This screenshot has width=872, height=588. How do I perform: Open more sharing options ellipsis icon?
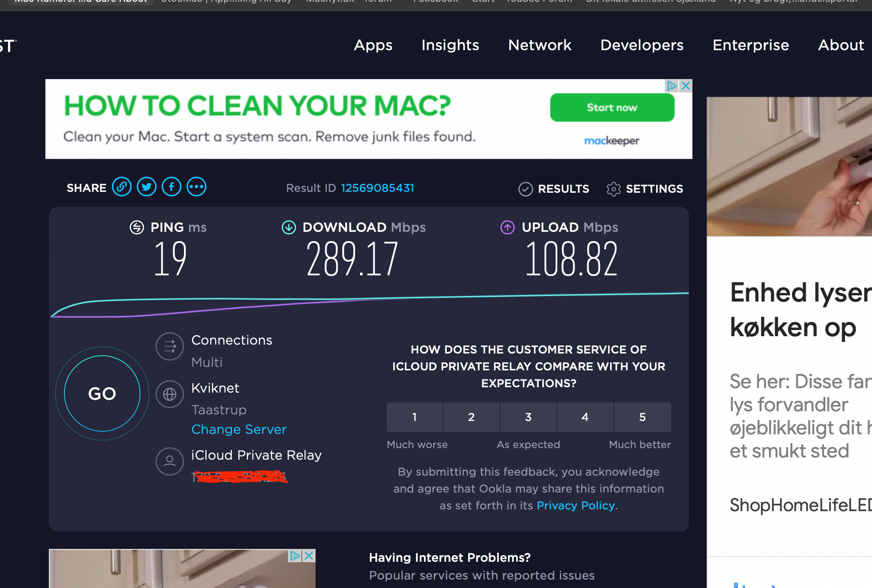click(196, 187)
